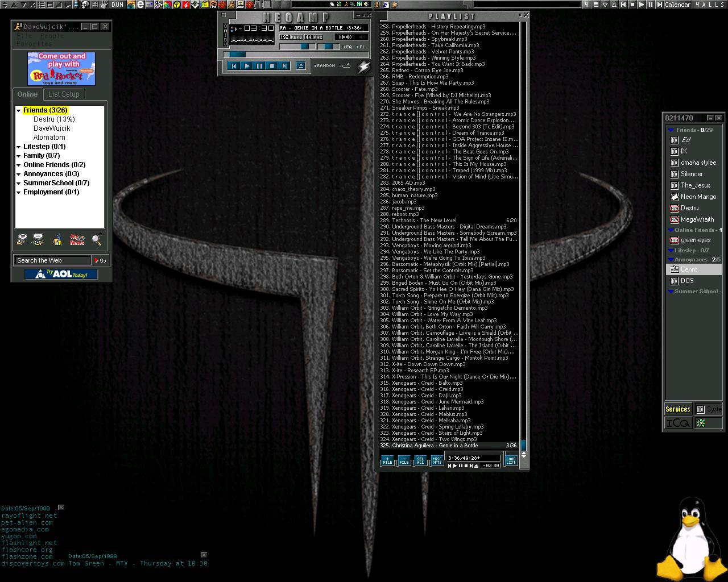728x582 pixels.
Task: Click the skull icon in the top bar
Action: (85, 5)
